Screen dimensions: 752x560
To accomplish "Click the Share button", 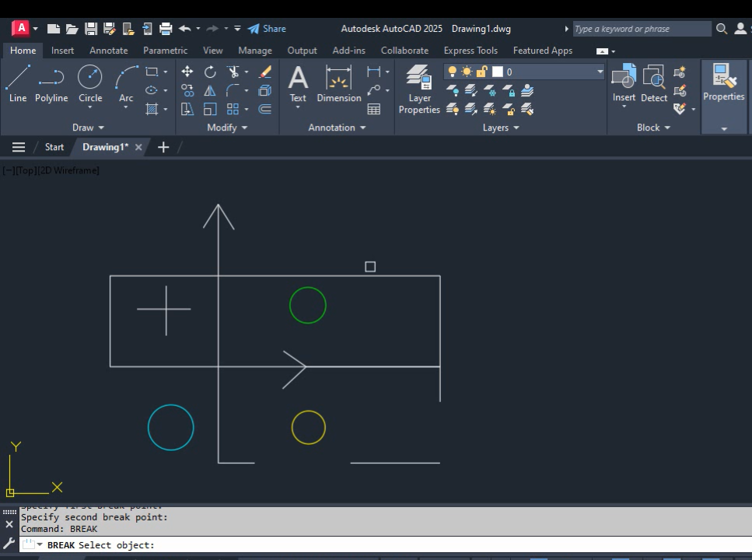I will (267, 29).
